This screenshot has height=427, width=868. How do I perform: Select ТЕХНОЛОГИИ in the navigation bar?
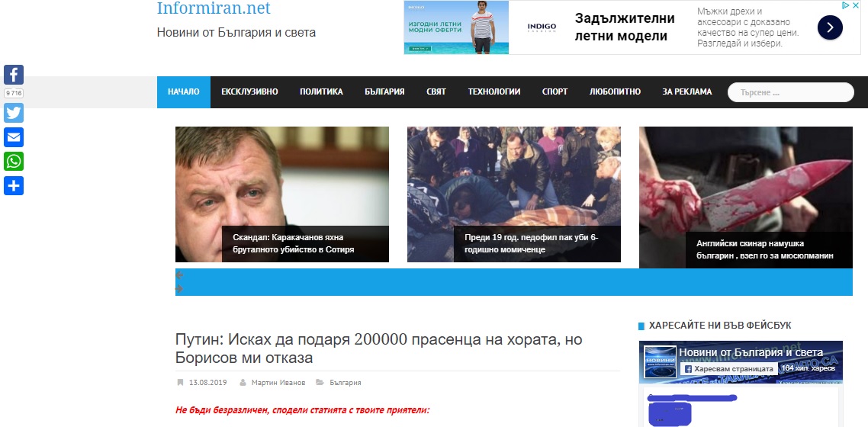click(494, 91)
